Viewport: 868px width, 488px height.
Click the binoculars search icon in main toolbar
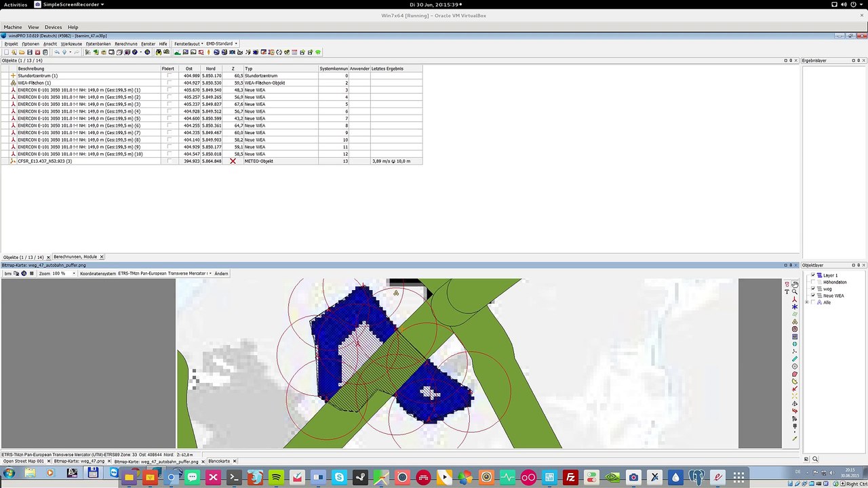point(159,52)
